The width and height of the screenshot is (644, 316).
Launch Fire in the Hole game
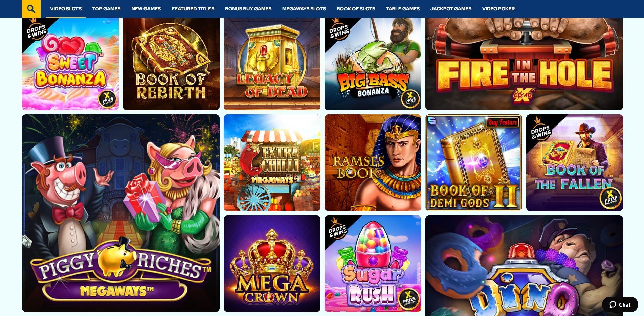pos(524,64)
